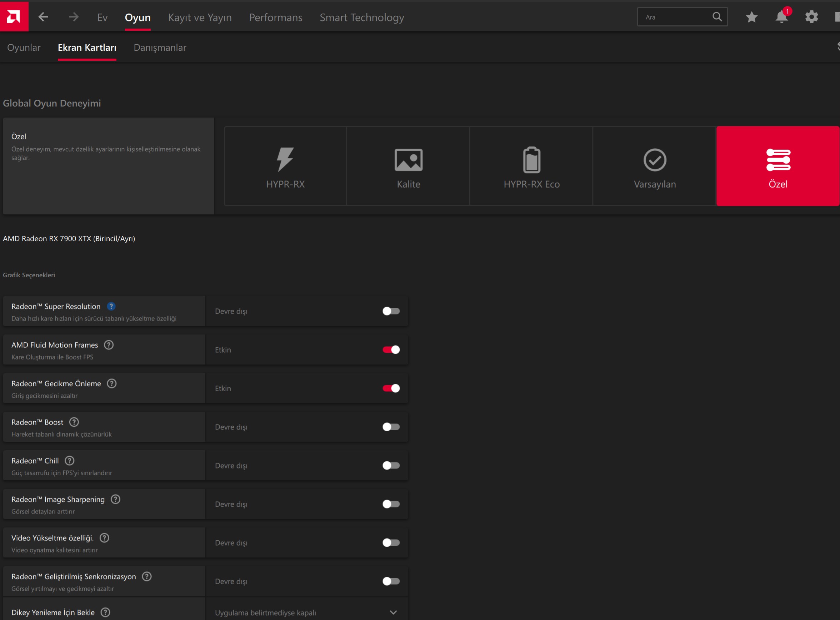Viewport: 840px width, 620px height.
Task: Open the Danışmanlar sub-tab
Action: coord(160,48)
